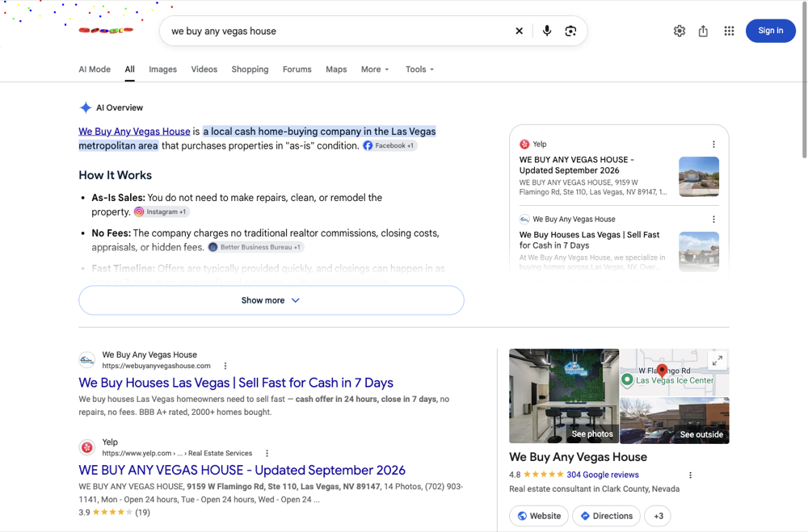The image size is (808, 532).
Task: Open street view via See outside
Action: (x=675, y=421)
